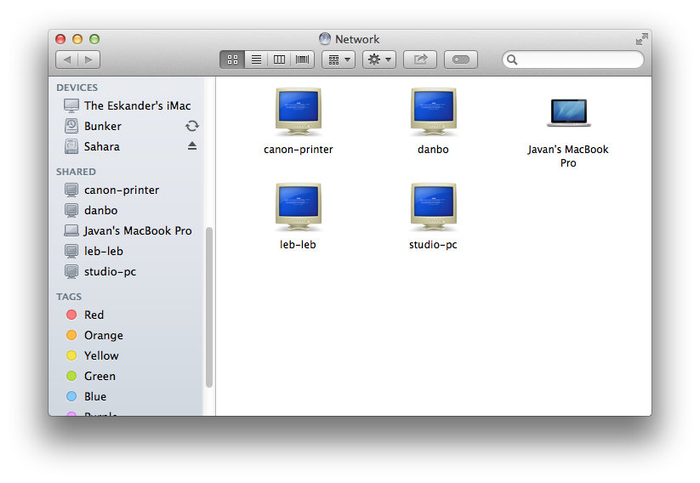Select the leb-leb computer icon
This screenshot has width=700, height=483.
point(298,207)
